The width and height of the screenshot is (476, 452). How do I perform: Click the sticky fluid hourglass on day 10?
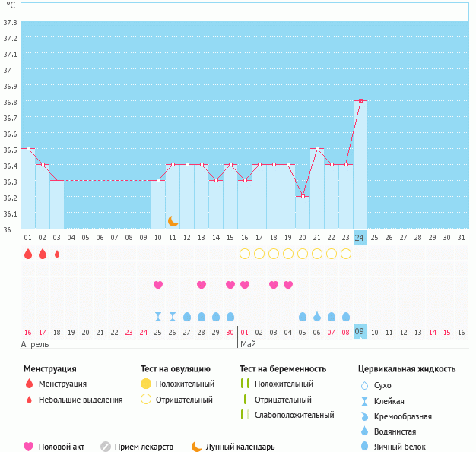(158, 317)
